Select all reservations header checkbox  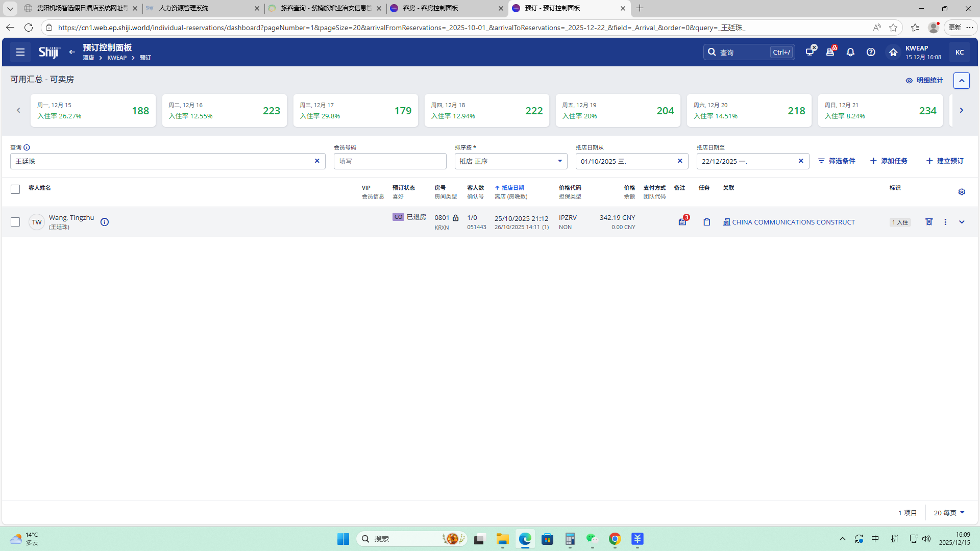[15, 189]
